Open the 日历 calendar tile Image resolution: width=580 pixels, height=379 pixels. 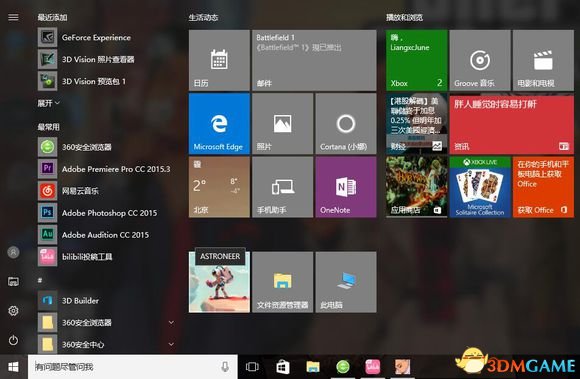pos(219,60)
